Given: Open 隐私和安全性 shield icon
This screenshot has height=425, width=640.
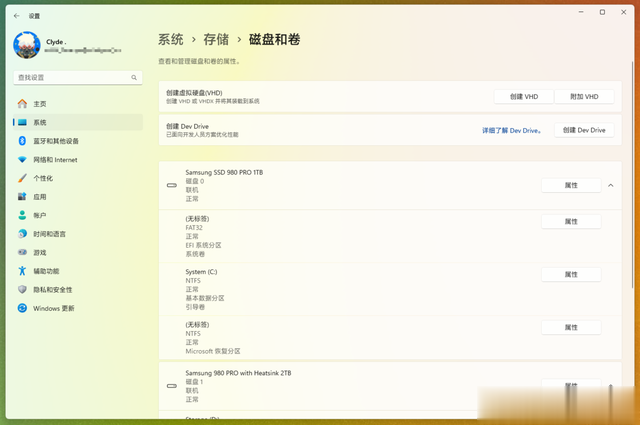Looking at the screenshot, I should tap(22, 289).
